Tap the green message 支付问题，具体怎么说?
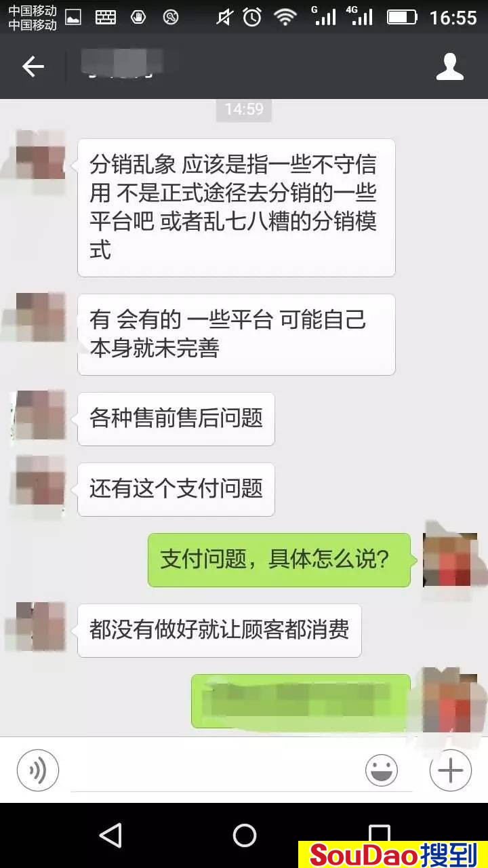Viewport: 488px width, 868px height. pos(279,559)
